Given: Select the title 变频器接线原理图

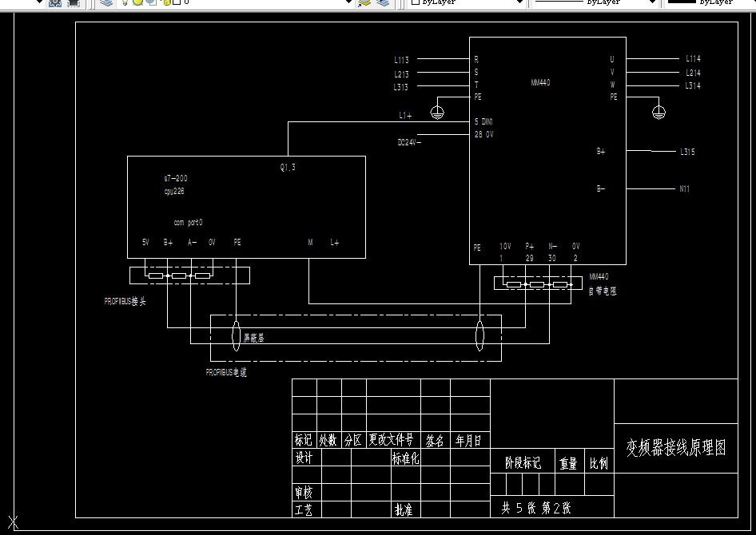Looking at the screenshot, I should coord(676,448).
